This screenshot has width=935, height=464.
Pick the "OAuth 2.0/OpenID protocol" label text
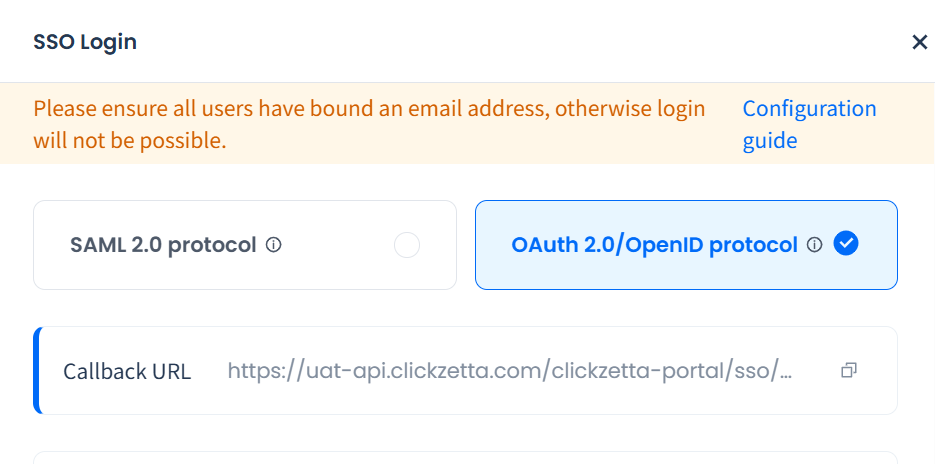654,245
